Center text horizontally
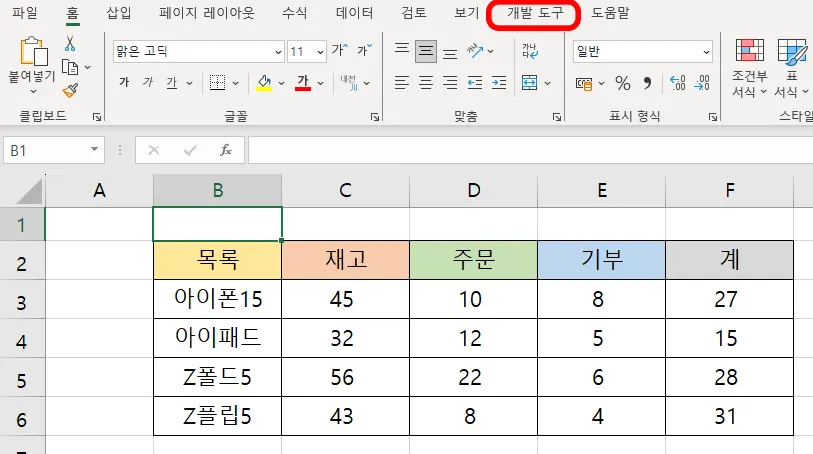 pos(426,82)
